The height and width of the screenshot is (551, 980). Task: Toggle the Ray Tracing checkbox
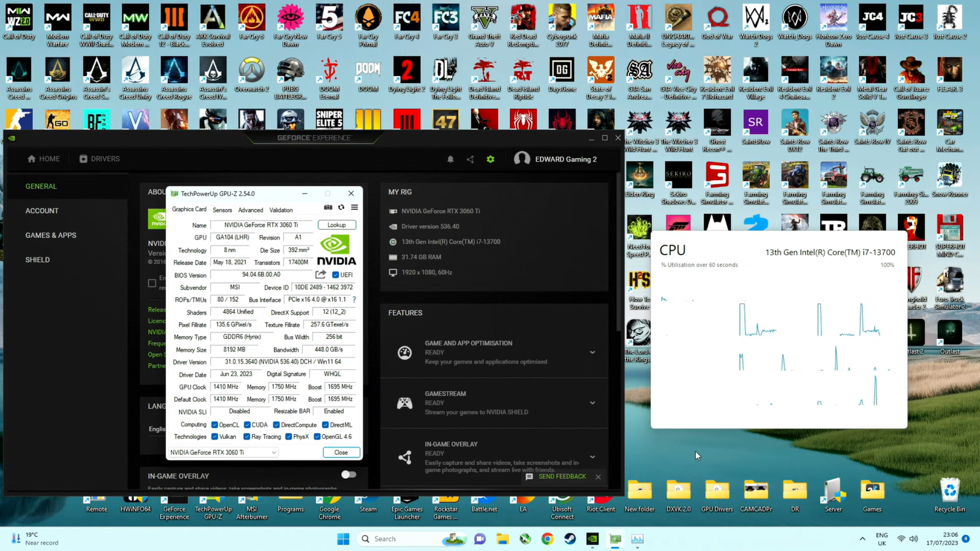pyautogui.click(x=247, y=437)
